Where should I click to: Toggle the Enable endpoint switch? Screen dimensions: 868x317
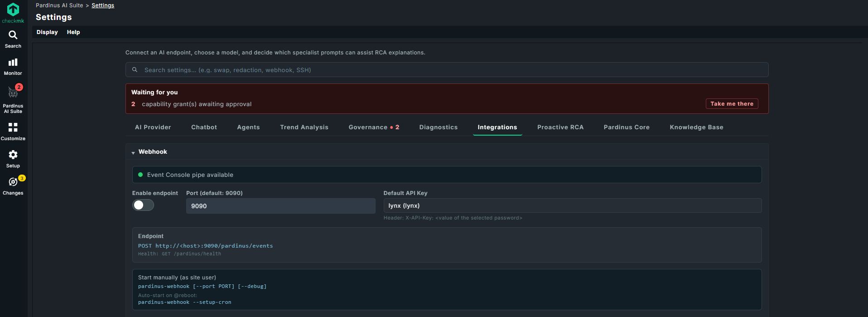click(143, 205)
